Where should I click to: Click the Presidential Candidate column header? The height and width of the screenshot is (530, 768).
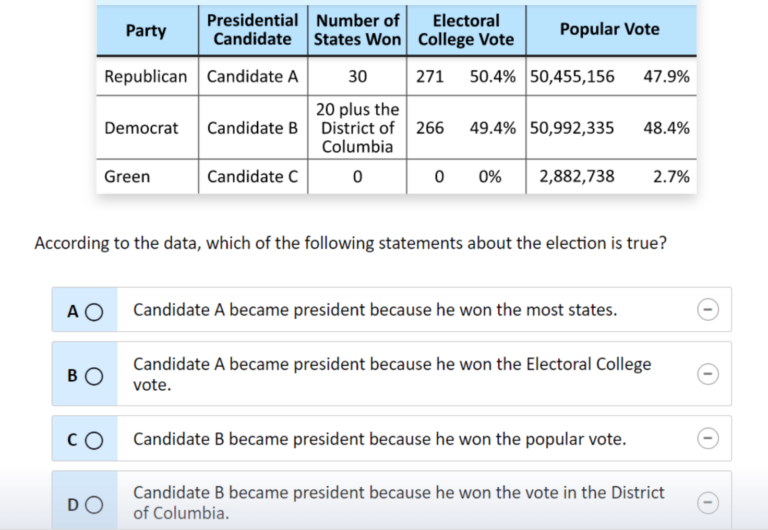click(253, 30)
